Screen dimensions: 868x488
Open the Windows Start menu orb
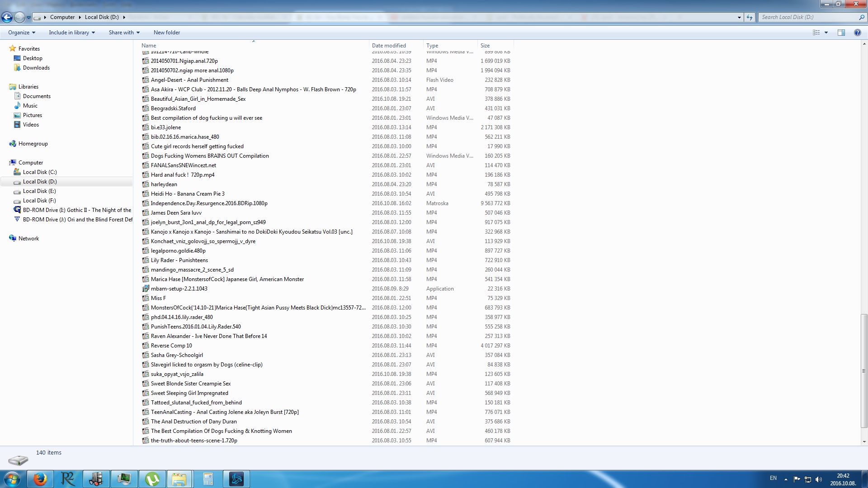[x=12, y=479]
